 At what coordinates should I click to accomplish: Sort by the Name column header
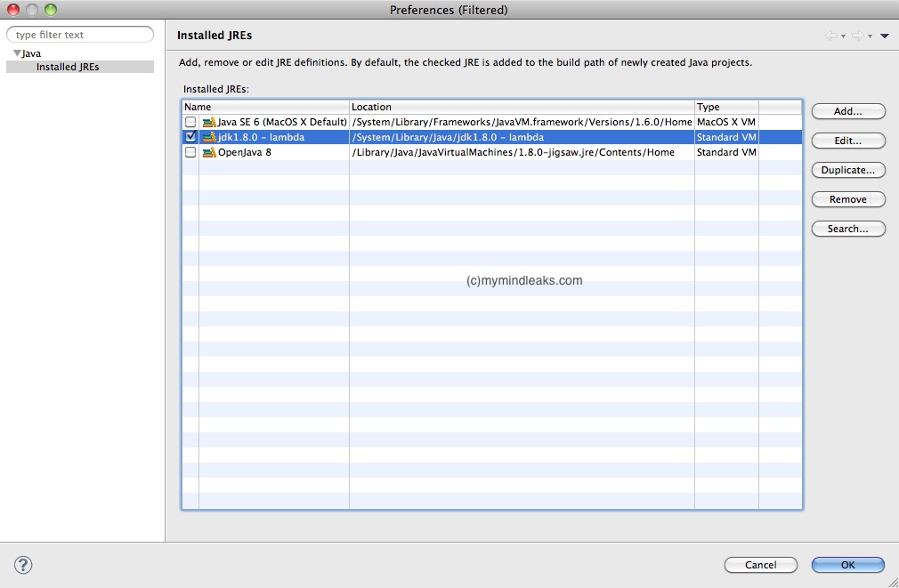pos(266,107)
